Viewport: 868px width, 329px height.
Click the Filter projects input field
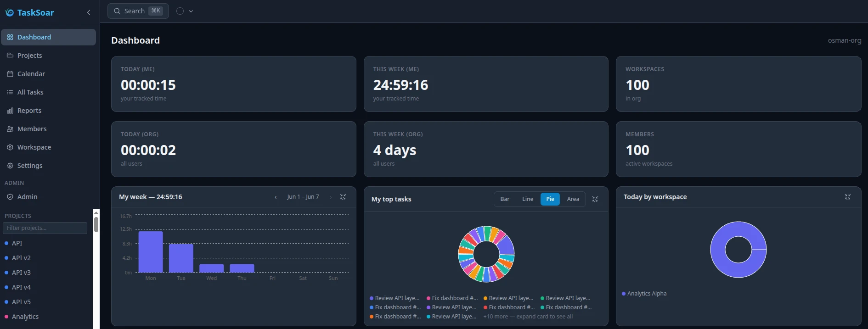click(45, 228)
